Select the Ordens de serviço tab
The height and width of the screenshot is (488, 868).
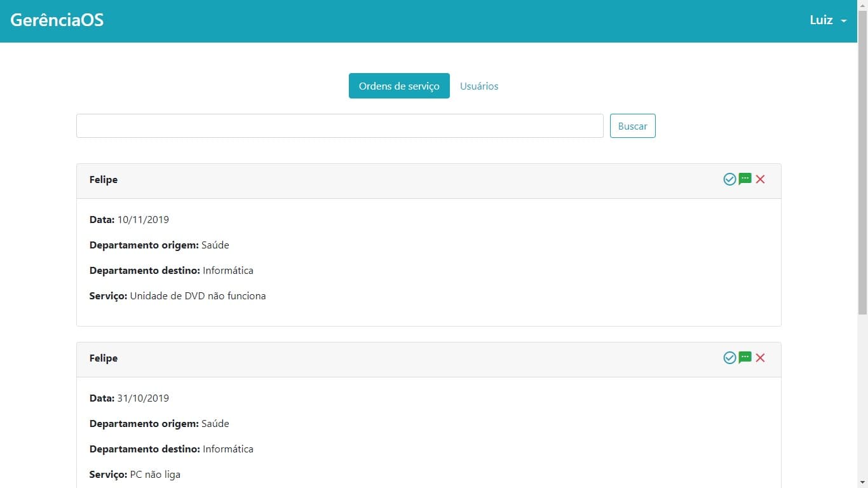point(399,85)
